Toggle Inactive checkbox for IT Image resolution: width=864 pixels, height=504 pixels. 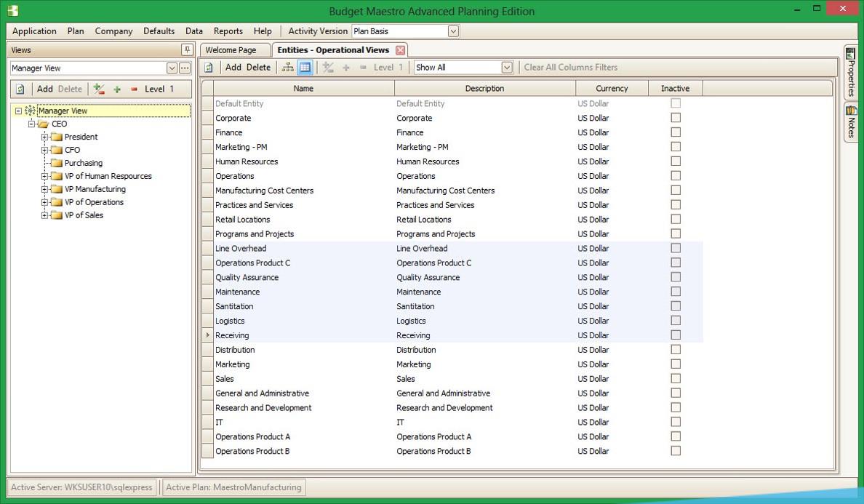point(676,422)
